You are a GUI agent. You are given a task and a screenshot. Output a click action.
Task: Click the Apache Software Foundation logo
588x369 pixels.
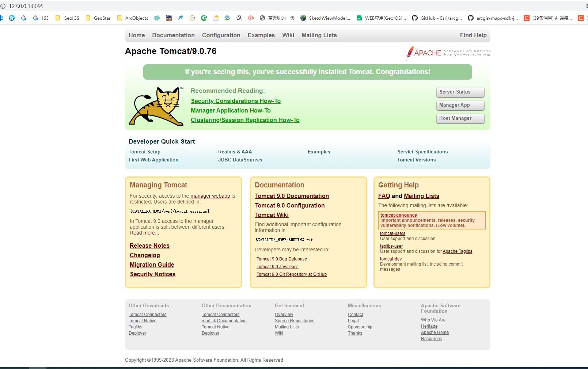448,53
